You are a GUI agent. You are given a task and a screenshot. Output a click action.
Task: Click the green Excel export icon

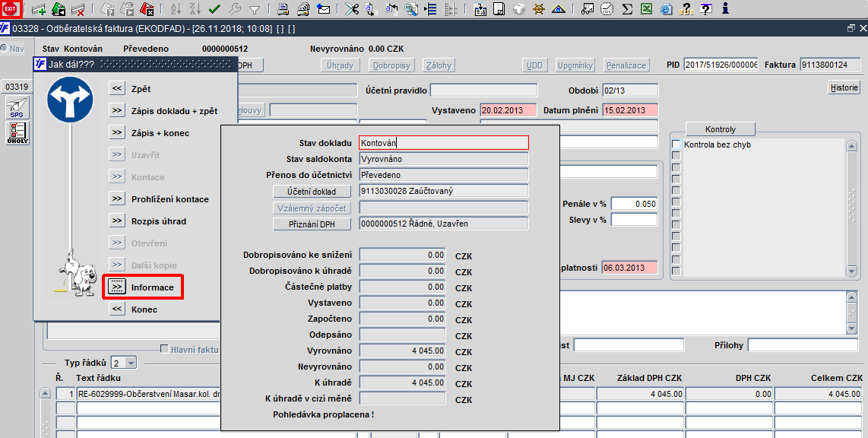coord(646,9)
